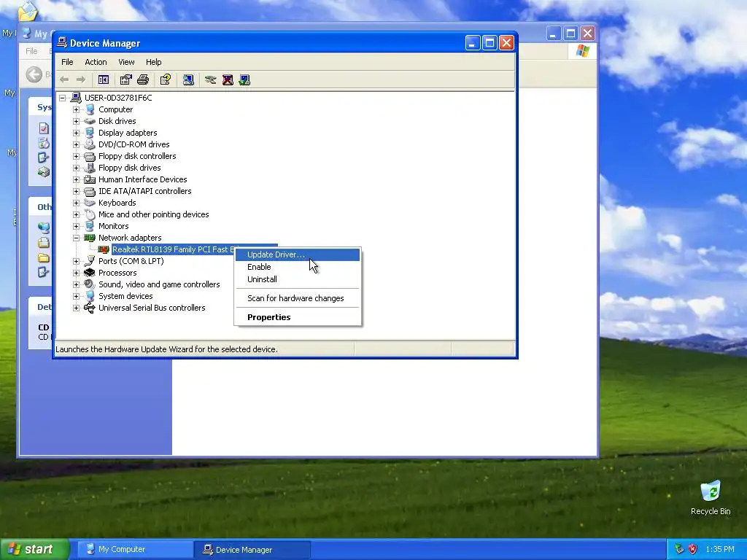Click the network connection tray icon

click(679, 549)
